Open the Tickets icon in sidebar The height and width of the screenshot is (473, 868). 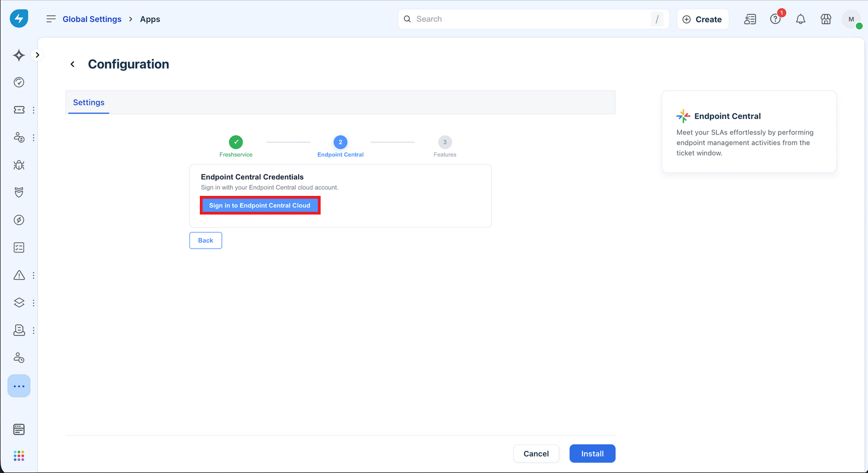click(x=19, y=110)
